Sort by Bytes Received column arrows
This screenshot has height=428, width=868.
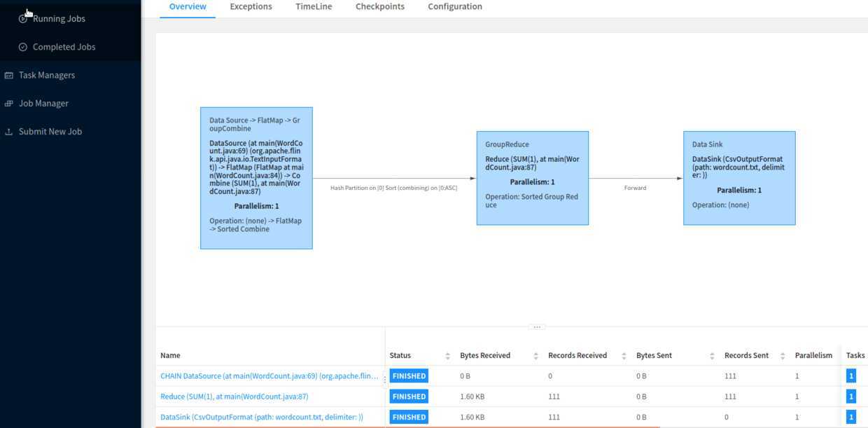coord(536,356)
